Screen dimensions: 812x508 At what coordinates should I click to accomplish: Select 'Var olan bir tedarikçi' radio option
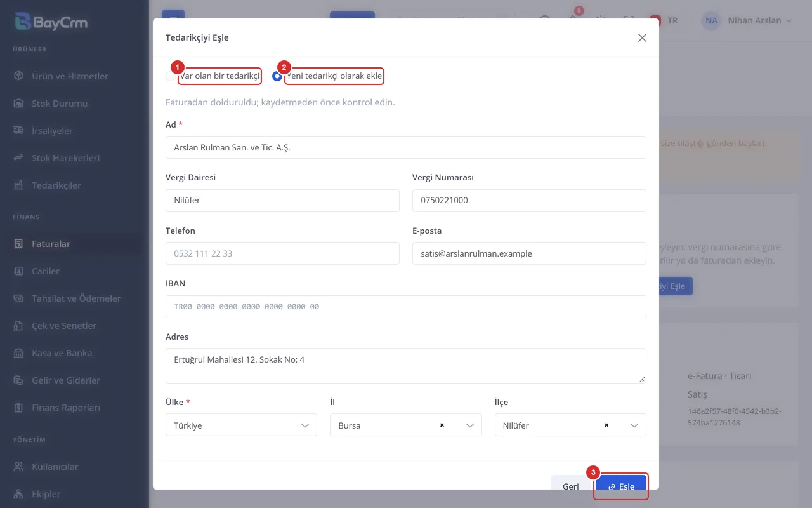pos(170,76)
